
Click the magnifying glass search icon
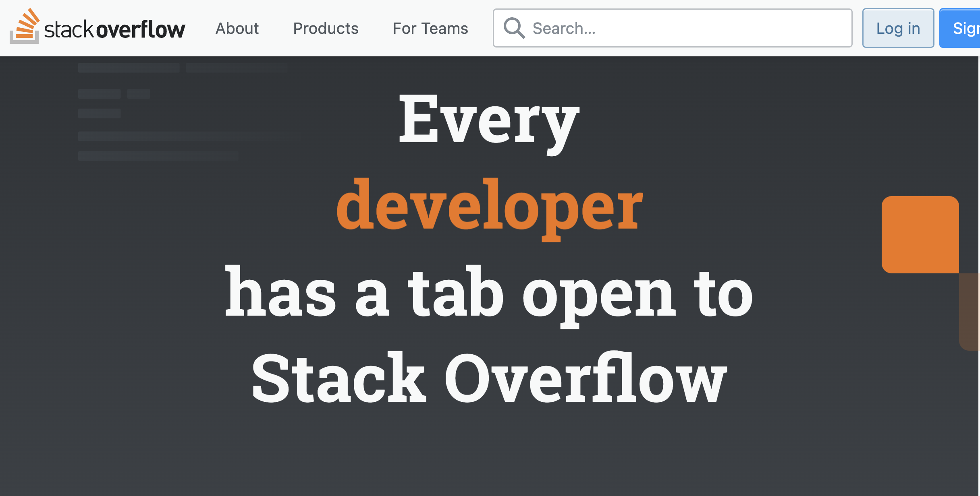click(514, 28)
